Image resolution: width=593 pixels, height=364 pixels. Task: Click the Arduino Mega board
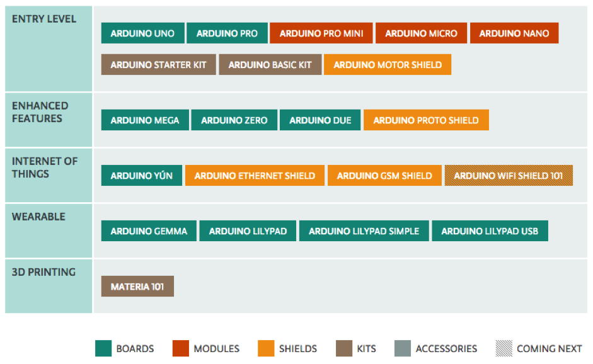[145, 120]
